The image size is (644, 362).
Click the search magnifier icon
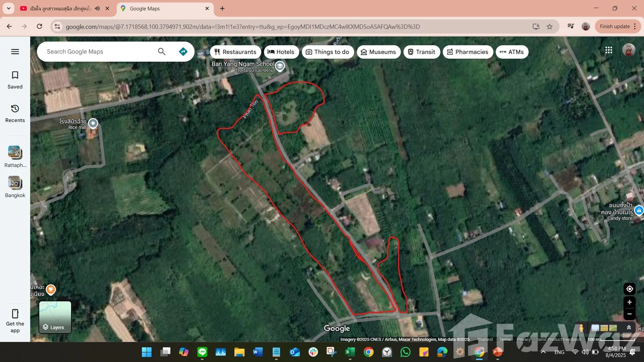[162, 52]
